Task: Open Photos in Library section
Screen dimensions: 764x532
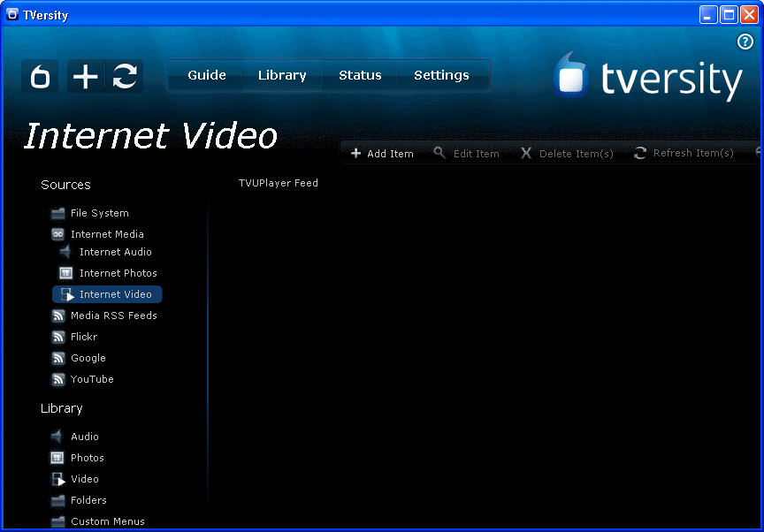Action: click(x=88, y=458)
